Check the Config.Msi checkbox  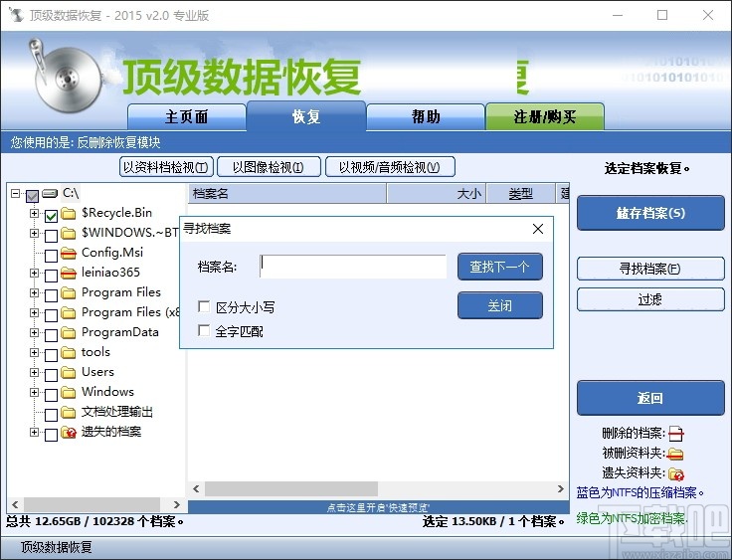(x=51, y=256)
